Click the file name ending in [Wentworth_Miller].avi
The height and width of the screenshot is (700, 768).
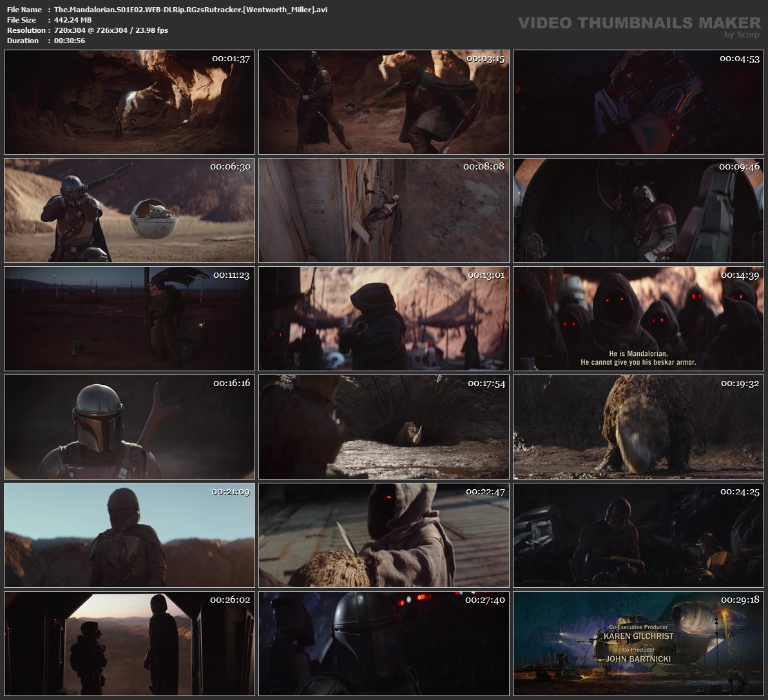pos(191,10)
